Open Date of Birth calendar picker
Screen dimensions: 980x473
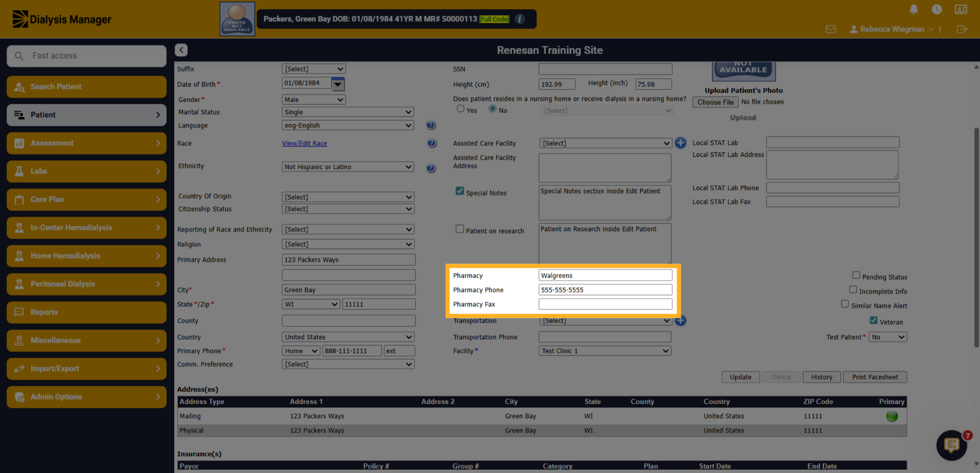338,84
